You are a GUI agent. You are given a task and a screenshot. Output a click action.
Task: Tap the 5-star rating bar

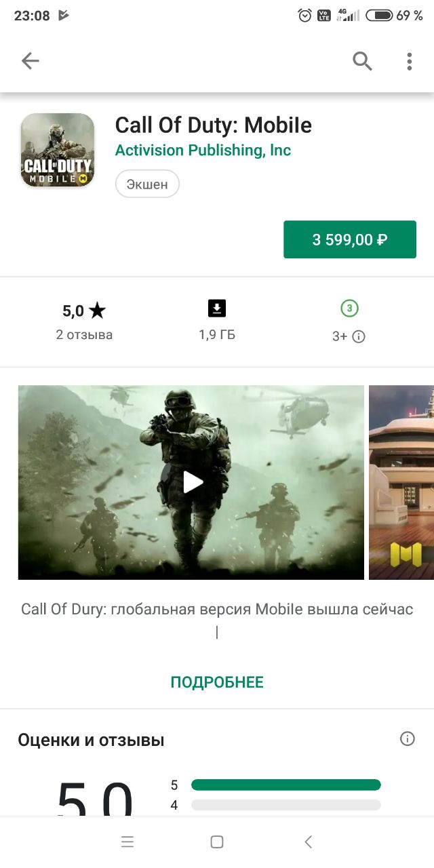pos(286,785)
